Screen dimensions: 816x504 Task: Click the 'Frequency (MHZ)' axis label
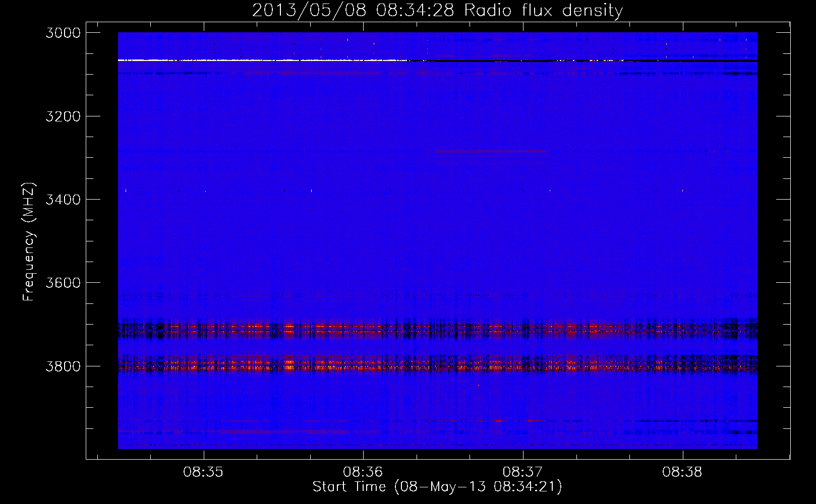coord(29,242)
